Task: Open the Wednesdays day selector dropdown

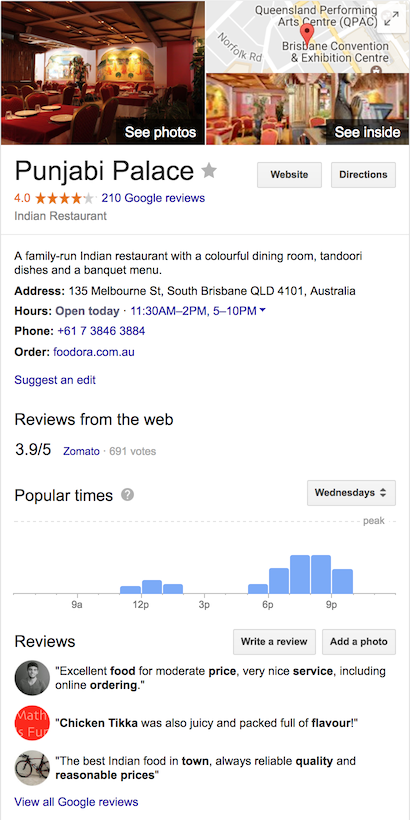Action: pos(351,493)
